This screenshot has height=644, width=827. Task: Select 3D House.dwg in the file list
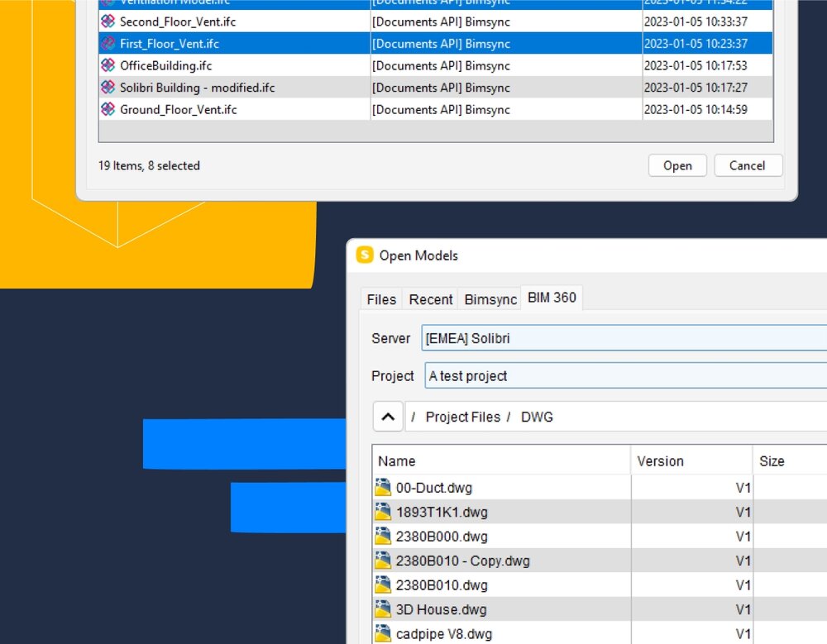(x=600, y=609)
